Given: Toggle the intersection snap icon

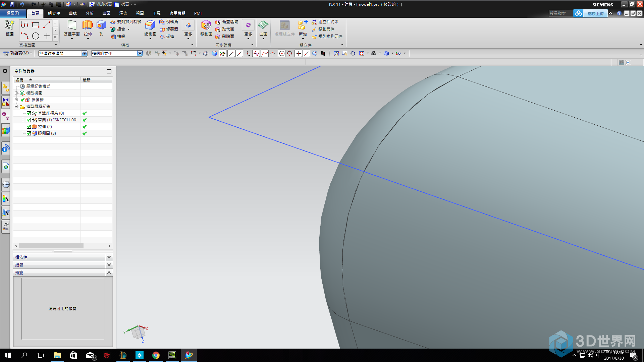Looking at the screenshot, I should (273, 53).
